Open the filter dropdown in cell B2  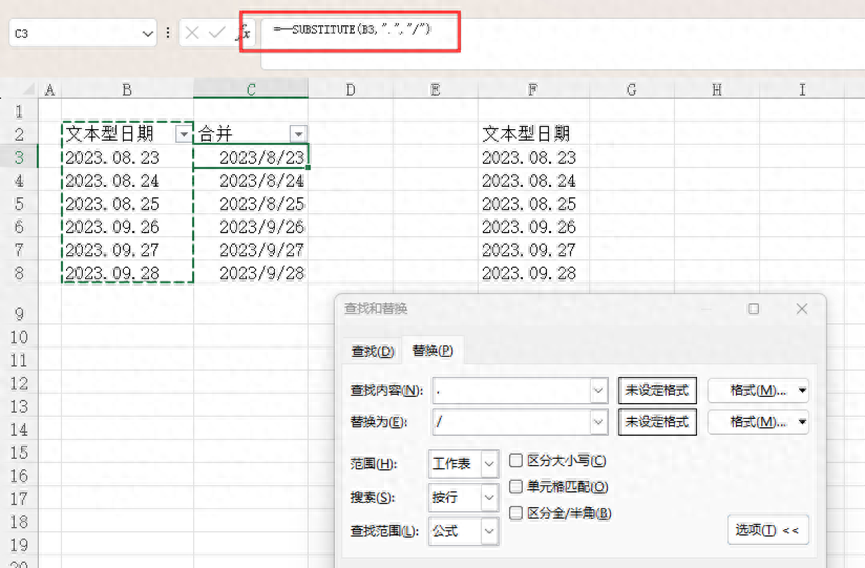click(x=183, y=133)
